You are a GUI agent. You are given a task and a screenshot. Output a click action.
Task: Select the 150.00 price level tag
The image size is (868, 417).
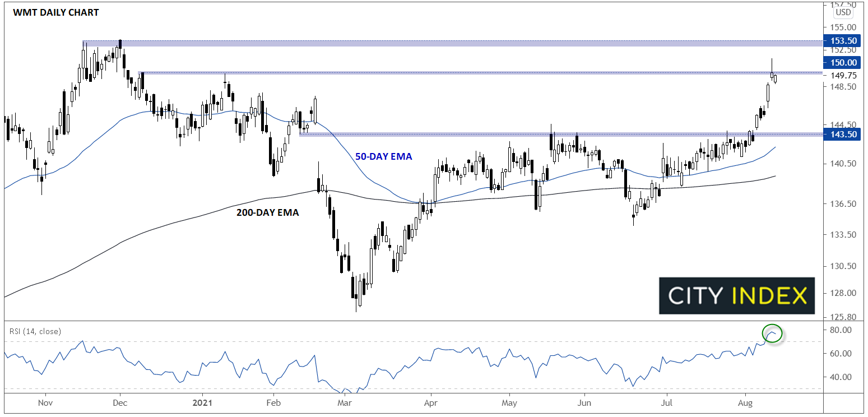coord(844,63)
